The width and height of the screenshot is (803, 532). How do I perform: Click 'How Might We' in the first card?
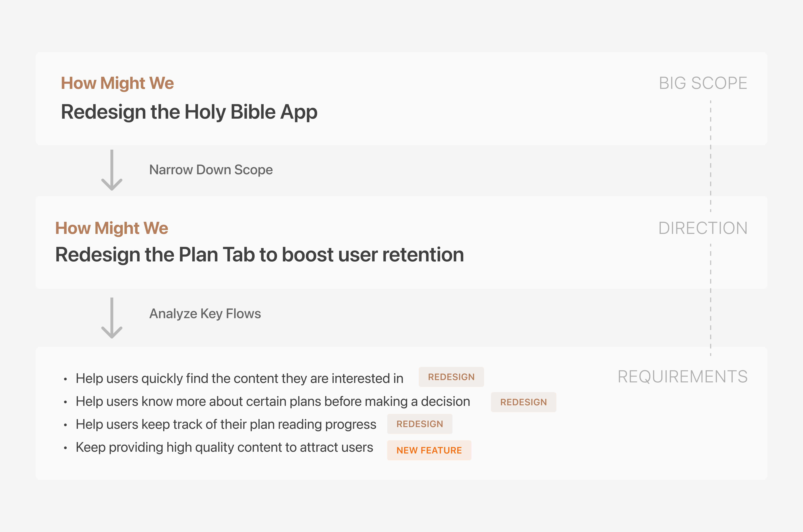[117, 83]
